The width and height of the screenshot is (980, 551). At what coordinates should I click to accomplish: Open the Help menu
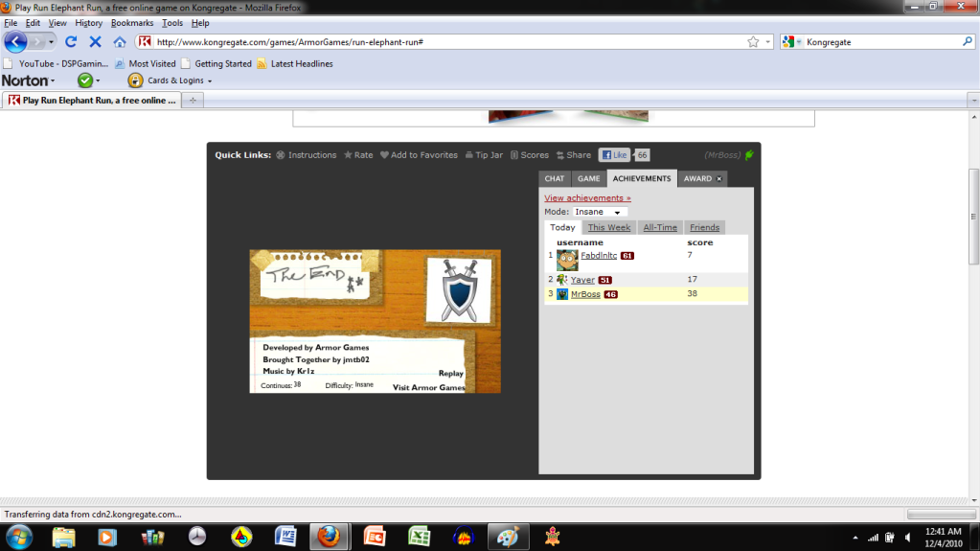200,23
